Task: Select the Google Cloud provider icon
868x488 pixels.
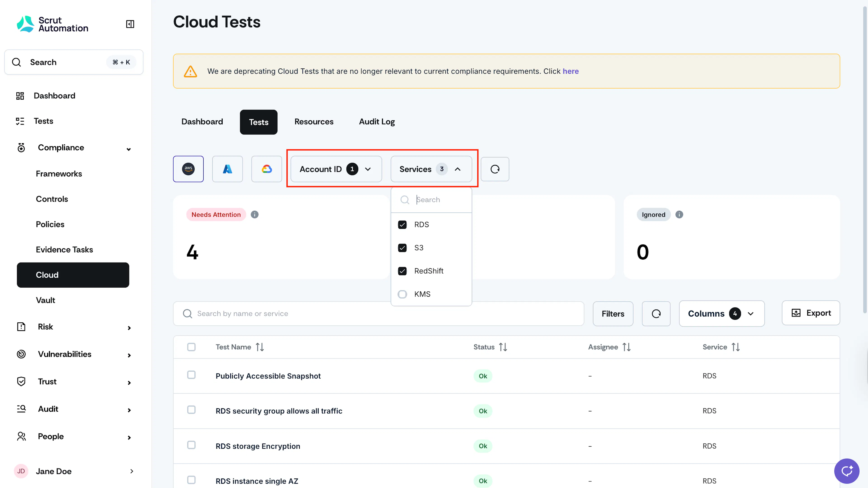Action: coord(267,169)
